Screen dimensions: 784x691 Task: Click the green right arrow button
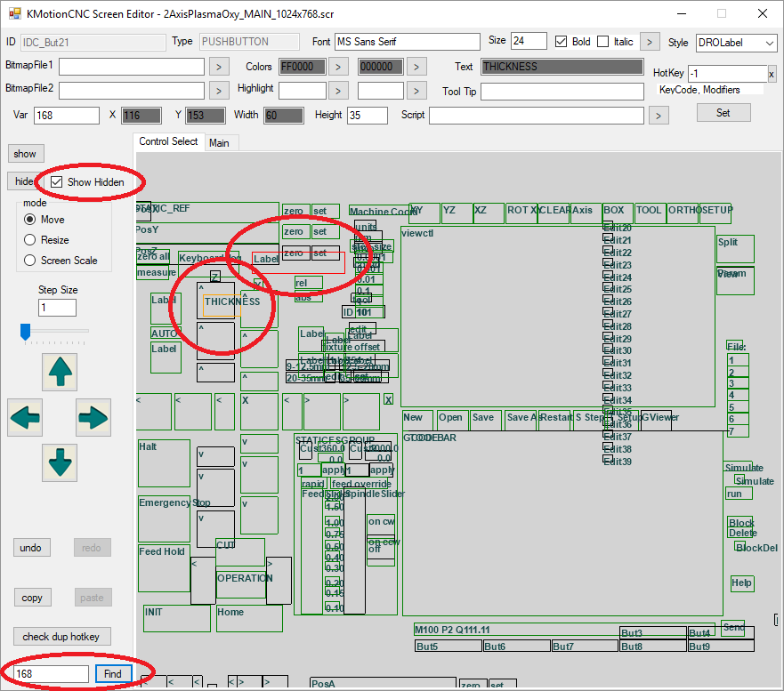pos(93,417)
